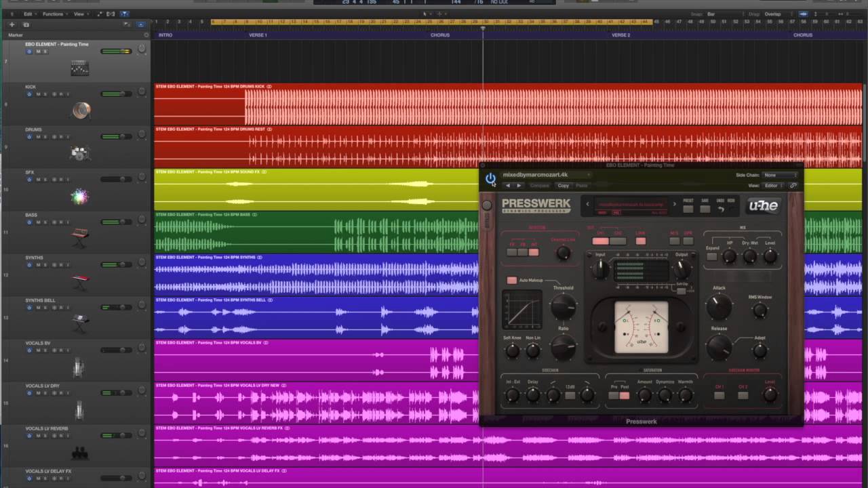The width and height of the screenshot is (868, 488).
Task: Click the duplicate track button beside plus
Action: (x=26, y=24)
